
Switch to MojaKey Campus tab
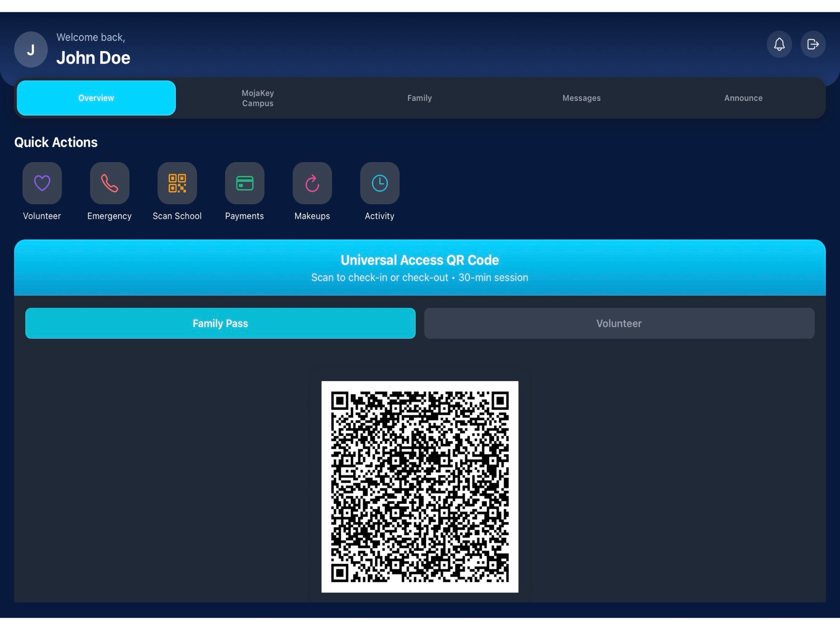pyautogui.click(x=258, y=98)
